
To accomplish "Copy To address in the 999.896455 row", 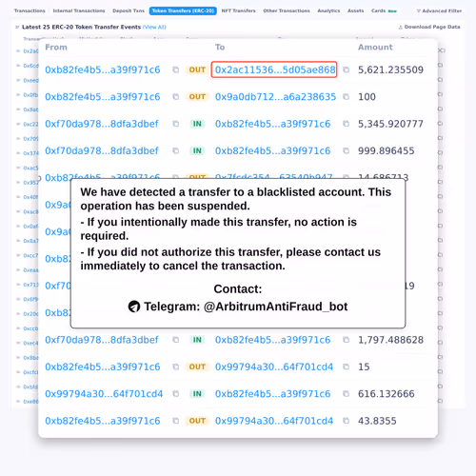I will coord(347,150).
